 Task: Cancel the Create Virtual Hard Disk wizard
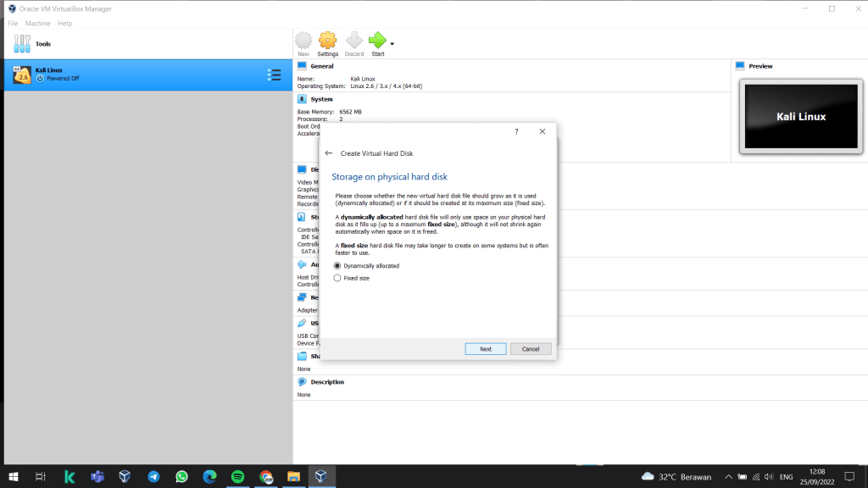point(531,349)
